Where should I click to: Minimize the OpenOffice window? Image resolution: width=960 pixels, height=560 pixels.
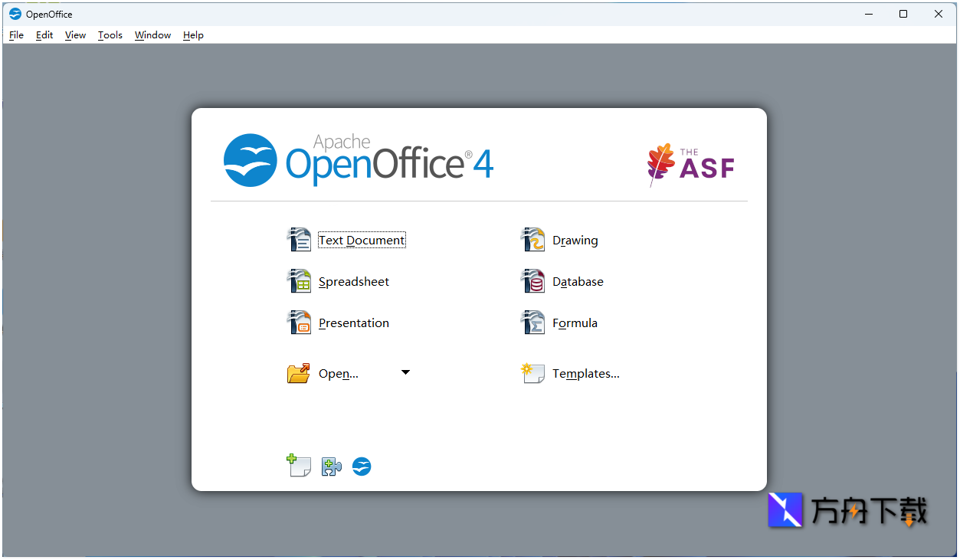(868, 14)
